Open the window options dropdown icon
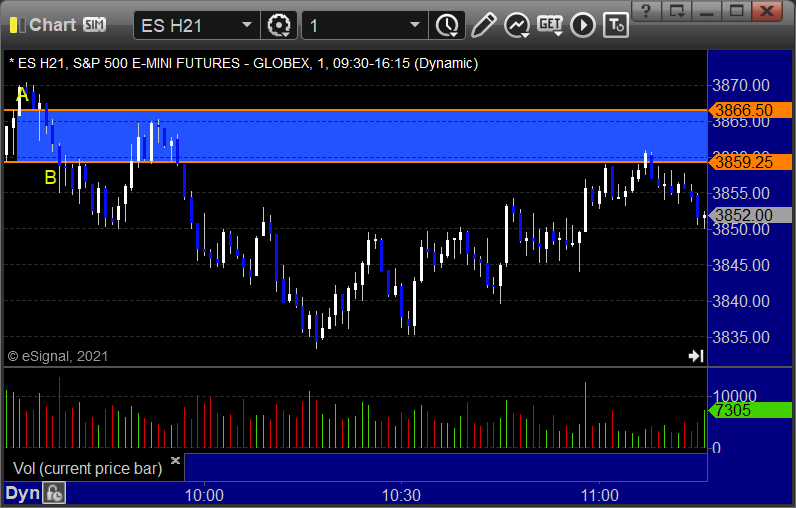This screenshot has width=796, height=508. point(677,10)
